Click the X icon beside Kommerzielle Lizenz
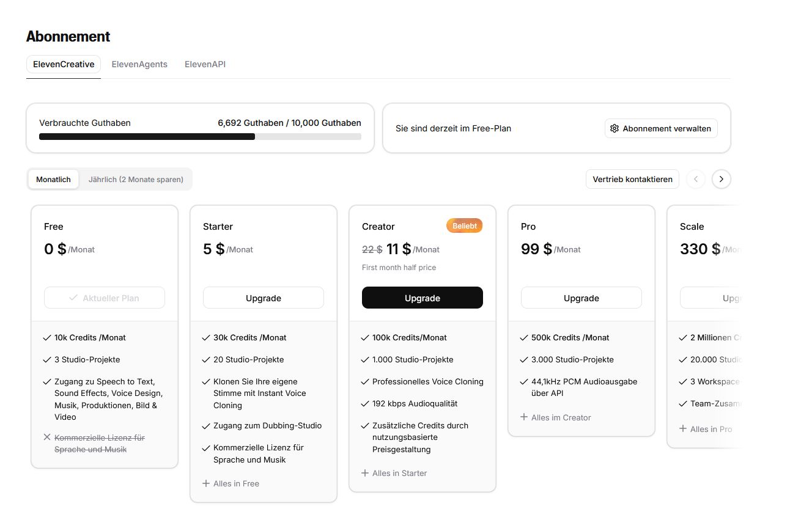Screen dimensions: 812x520 [47, 438]
